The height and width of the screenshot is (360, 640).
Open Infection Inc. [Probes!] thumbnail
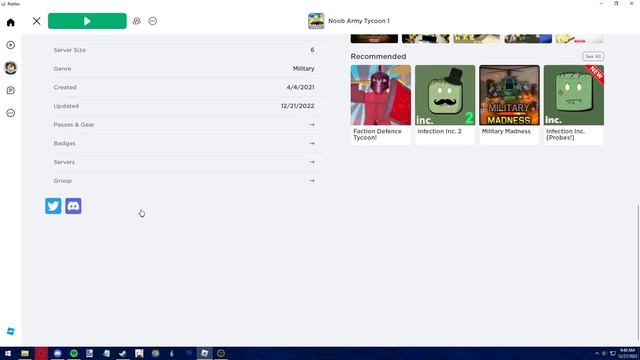[x=573, y=95]
